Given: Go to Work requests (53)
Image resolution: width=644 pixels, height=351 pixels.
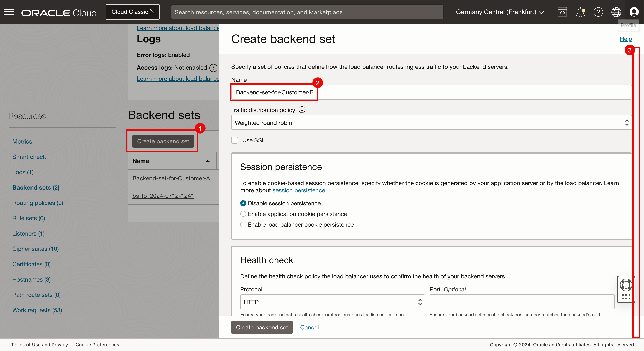Looking at the screenshot, I should [37, 310].
